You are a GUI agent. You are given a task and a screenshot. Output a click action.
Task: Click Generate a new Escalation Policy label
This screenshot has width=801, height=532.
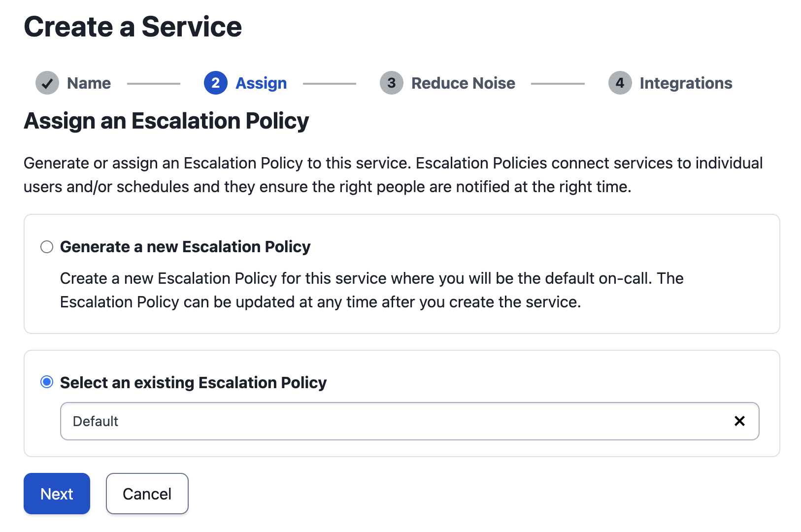tap(185, 247)
